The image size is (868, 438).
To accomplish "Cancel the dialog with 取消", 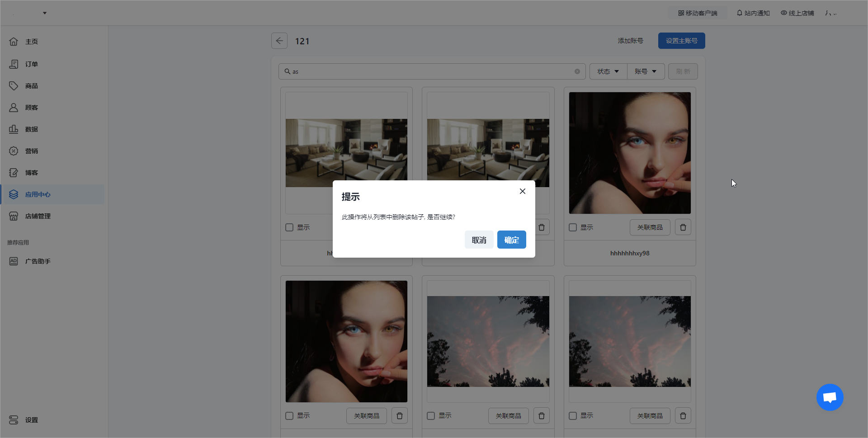I will click(479, 240).
